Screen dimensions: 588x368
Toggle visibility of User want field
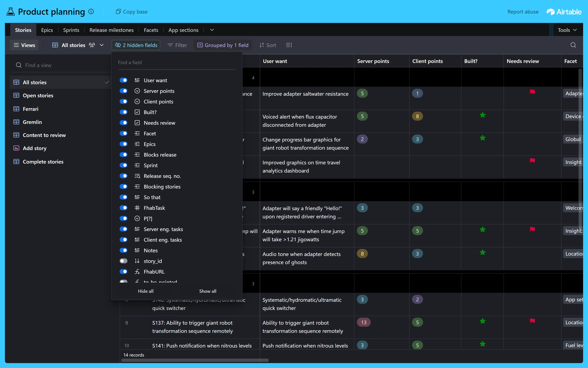124,80
